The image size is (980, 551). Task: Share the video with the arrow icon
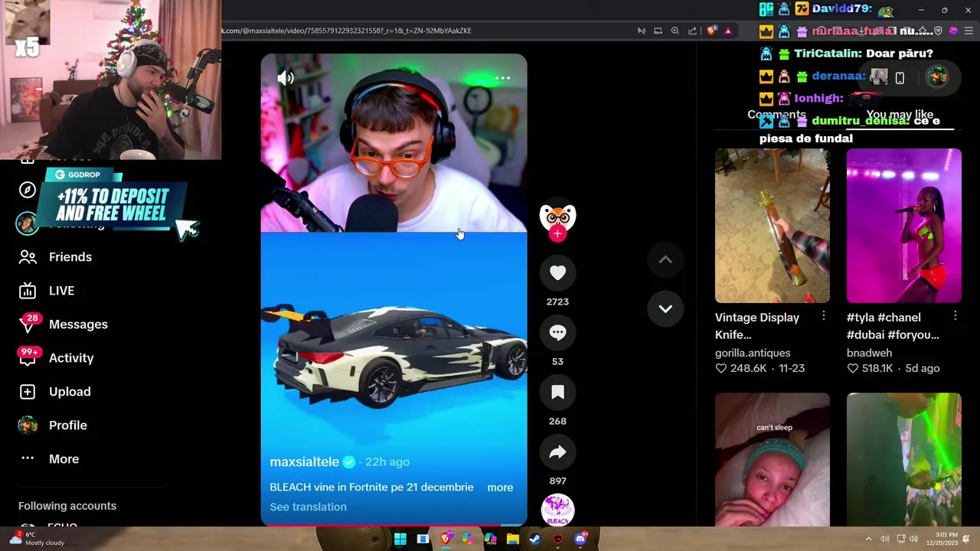pyautogui.click(x=557, y=452)
